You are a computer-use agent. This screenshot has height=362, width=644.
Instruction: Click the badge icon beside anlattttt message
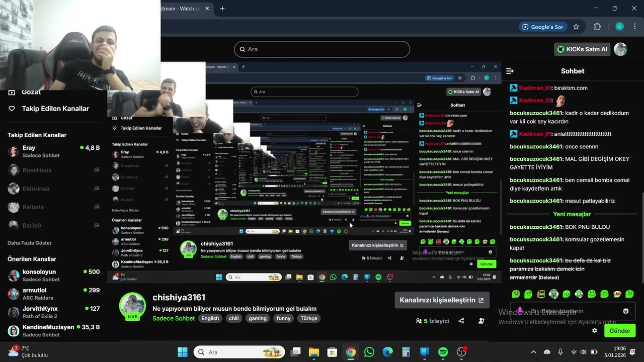(x=514, y=134)
